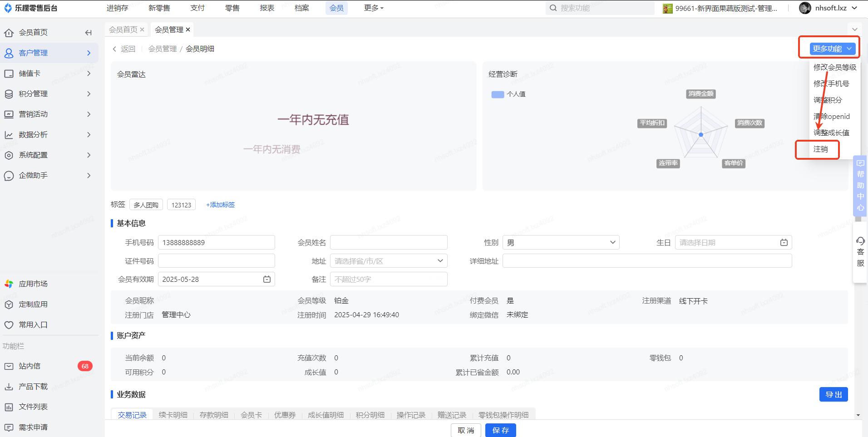Click the 应用市场 colorful icon
Screen dimensions: 868x437
(x=9, y=284)
